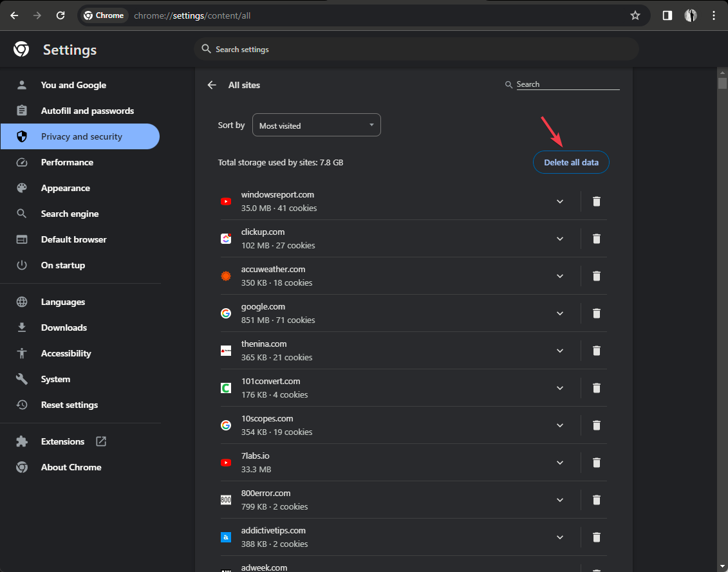Expand thenina.com site details
The height and width of the screenshot is (572, 728).
pyautogui.click(x=560, y=351)
